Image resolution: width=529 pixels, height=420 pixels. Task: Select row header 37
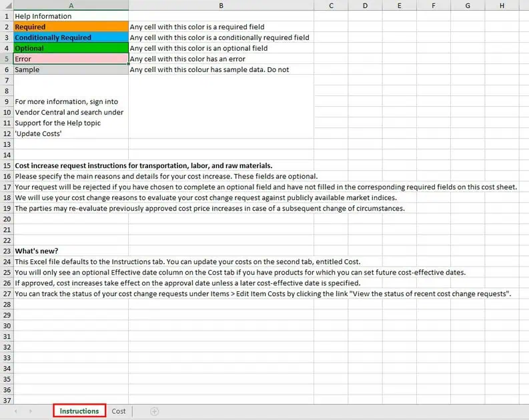pos(7,401)
